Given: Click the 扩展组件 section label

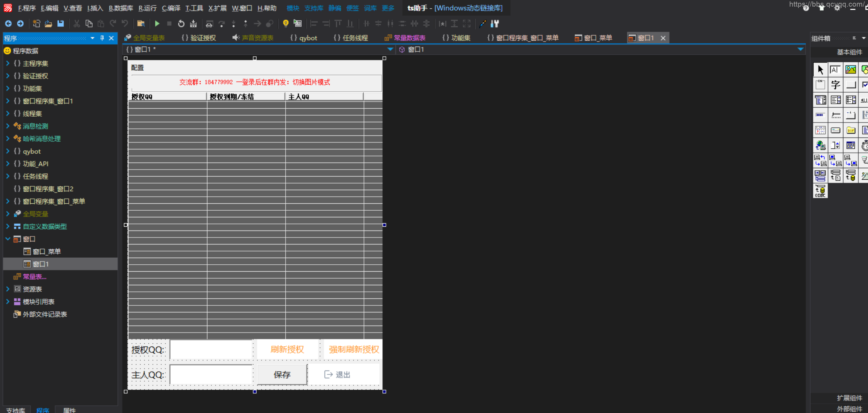Looking at the screenshot, I should click(x=850, y=398).
